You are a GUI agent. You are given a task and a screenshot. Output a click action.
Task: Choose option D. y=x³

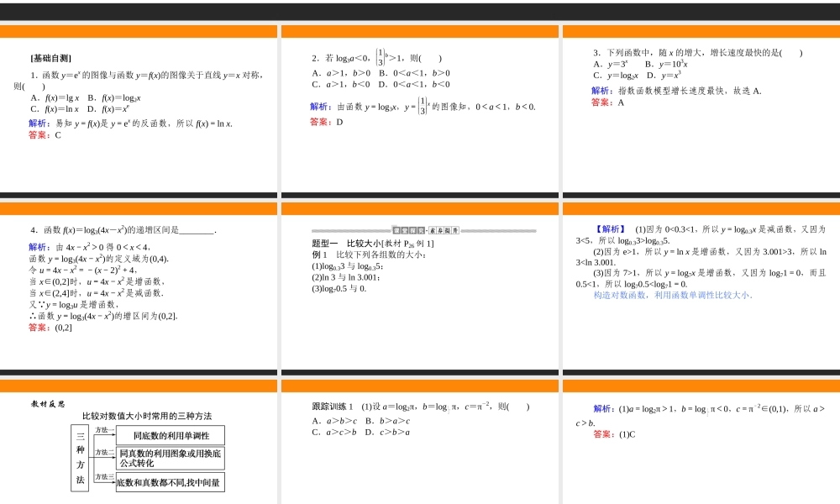(664, 75)
